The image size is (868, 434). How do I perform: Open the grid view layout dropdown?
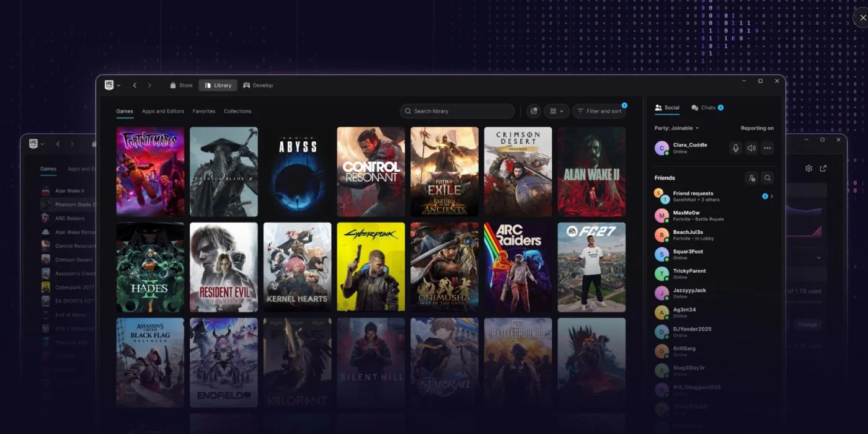(557, 111)
